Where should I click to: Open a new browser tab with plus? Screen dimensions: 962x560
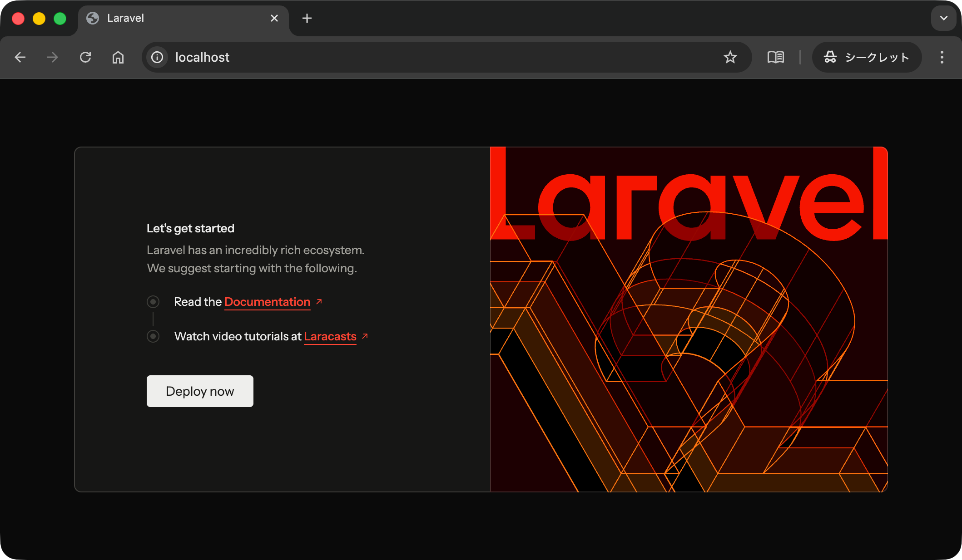click(307, 18)
